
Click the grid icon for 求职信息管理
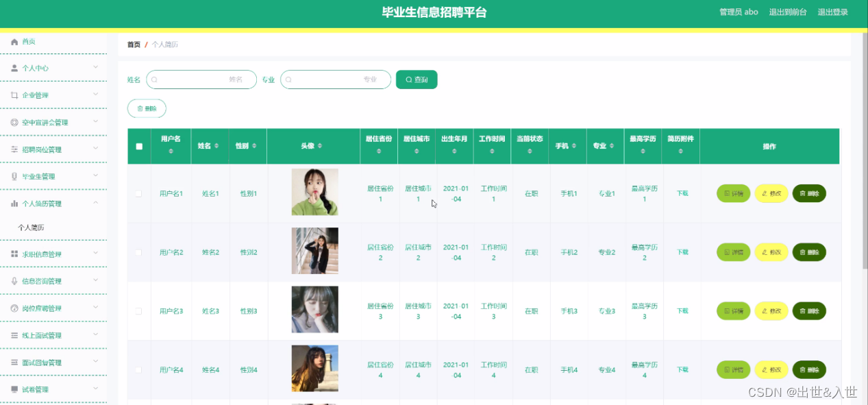coord(14,254)
